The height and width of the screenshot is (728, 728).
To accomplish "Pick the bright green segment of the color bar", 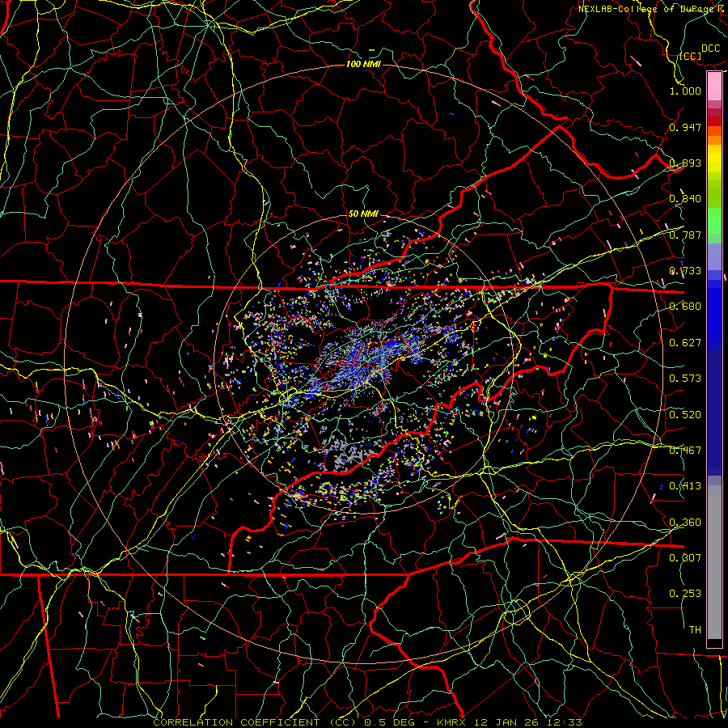I will [x=714, y=221].
